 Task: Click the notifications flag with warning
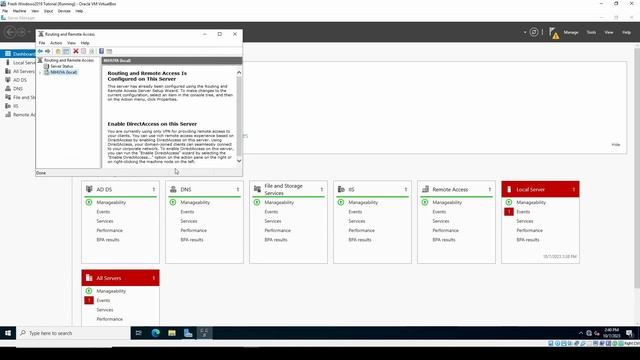click(x=554, y=33)
